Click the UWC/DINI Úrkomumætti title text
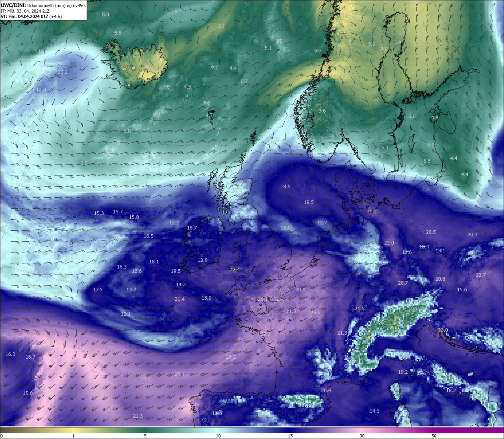 click(43, 5)
